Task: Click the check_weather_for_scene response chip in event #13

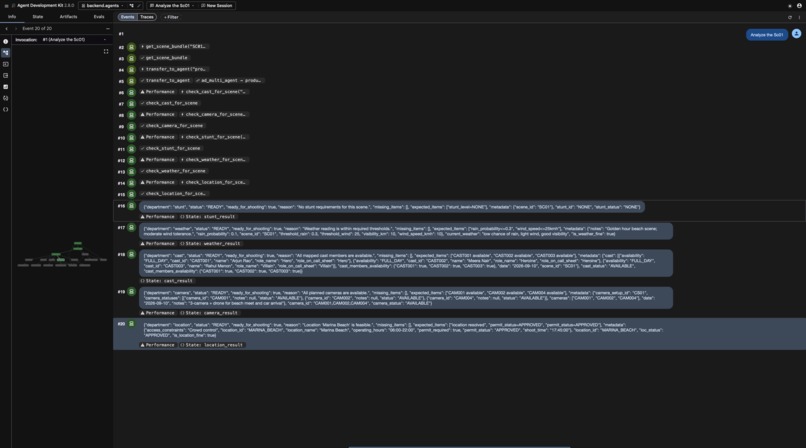Action: [173, 171]
